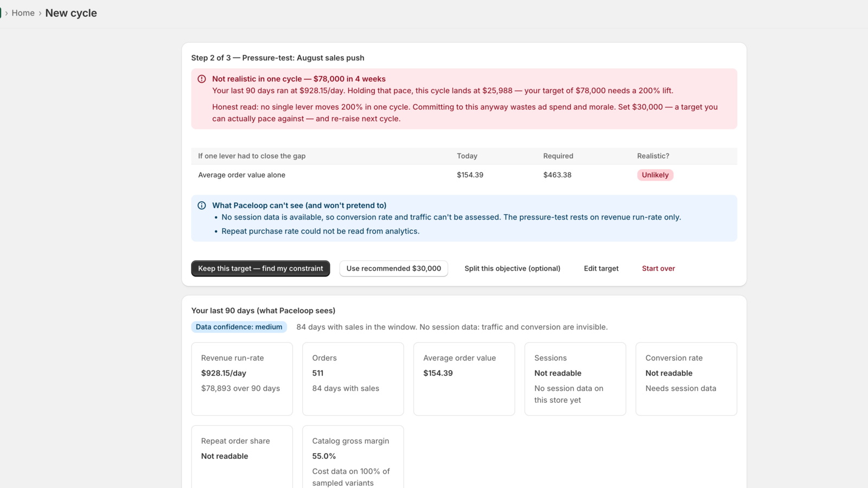Click the Unlikely status badge
The width and height of the screenshot is (868, 488).
655,175
